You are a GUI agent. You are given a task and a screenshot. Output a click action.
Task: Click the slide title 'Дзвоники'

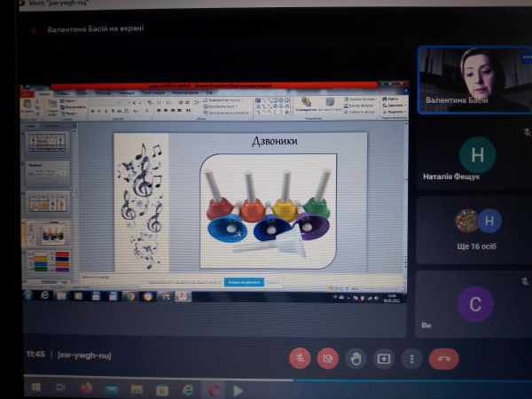pos(275,141)
